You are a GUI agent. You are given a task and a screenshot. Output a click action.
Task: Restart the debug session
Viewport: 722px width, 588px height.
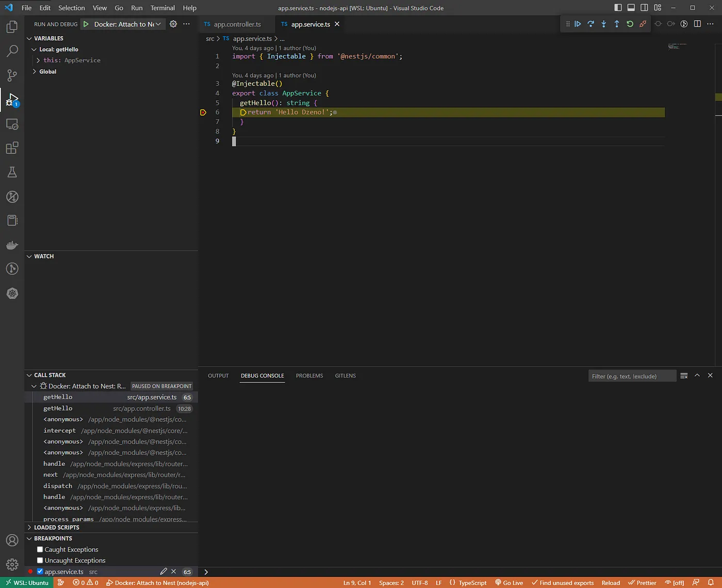coord(630,24)
